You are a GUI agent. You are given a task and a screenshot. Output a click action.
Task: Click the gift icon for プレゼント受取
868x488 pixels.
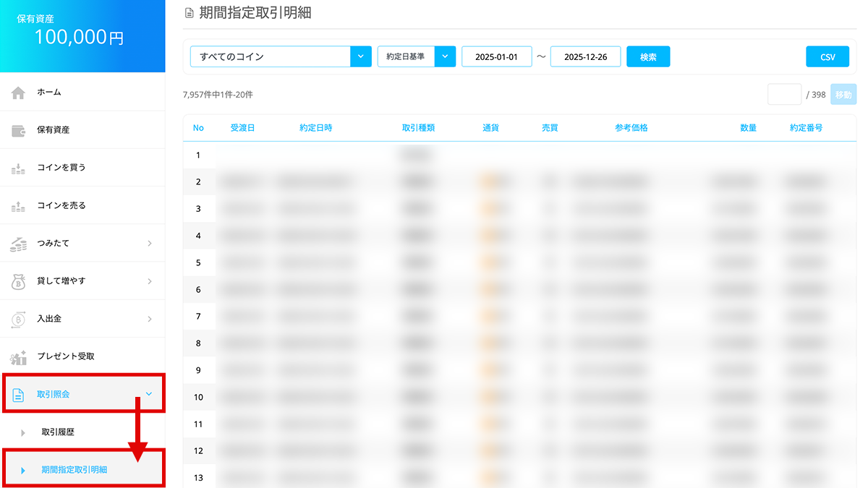tap(18, 356)
